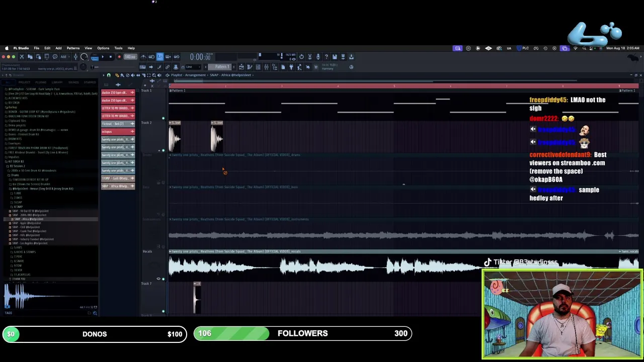Viewport: 644px width, 362px height.
Task: Open the FL Studio File menu
Action: [x=36, y=48]
